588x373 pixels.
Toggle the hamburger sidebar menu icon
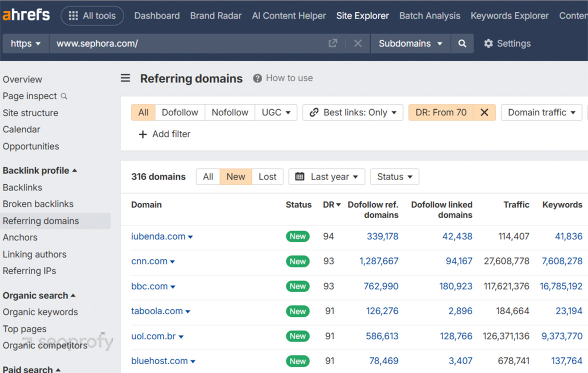click(125, 78)
